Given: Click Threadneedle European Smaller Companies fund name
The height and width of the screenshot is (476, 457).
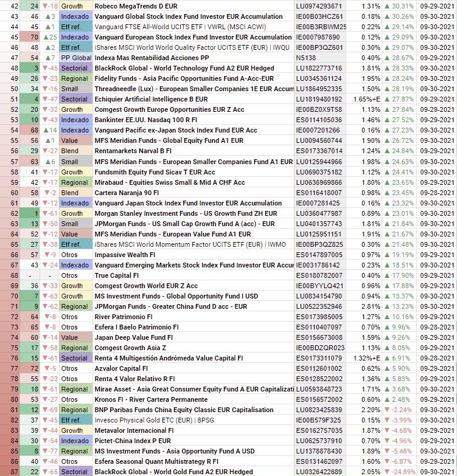Looking at the screenshot, I should click(194, 89).
